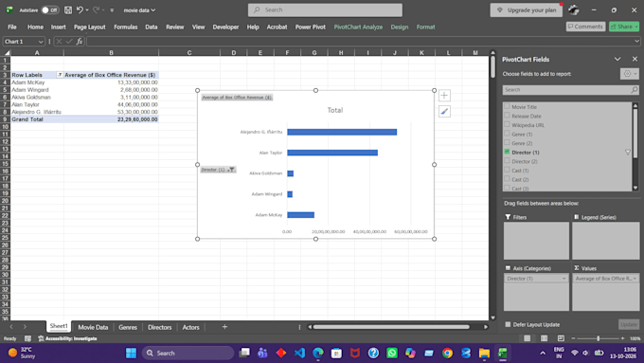Open Windows Start menu
The height and width of the screenshot is (363, 644).
[x=131, y=353]
